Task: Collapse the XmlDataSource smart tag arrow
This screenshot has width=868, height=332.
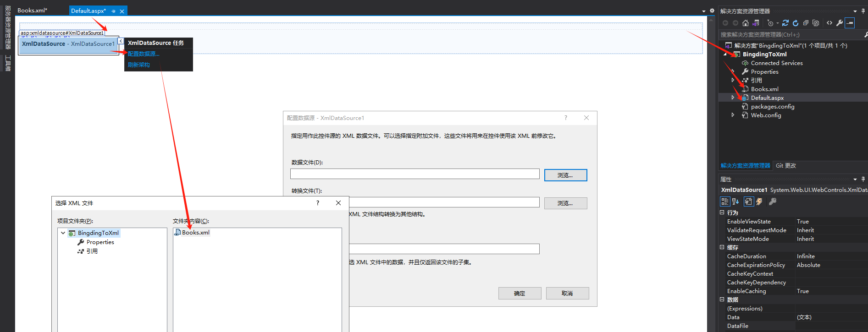Action: (x=121, y=41)
